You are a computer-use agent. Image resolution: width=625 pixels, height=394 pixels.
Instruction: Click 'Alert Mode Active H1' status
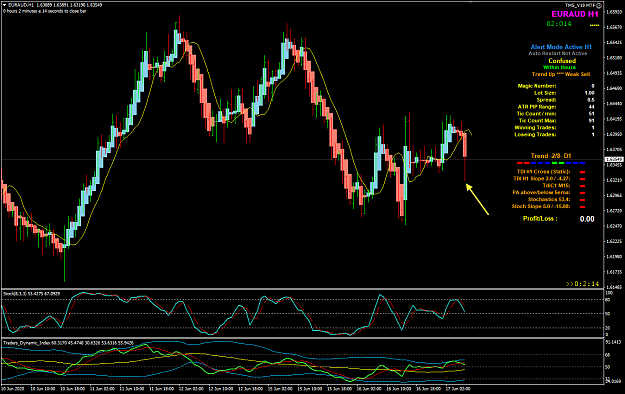(561, 47)
